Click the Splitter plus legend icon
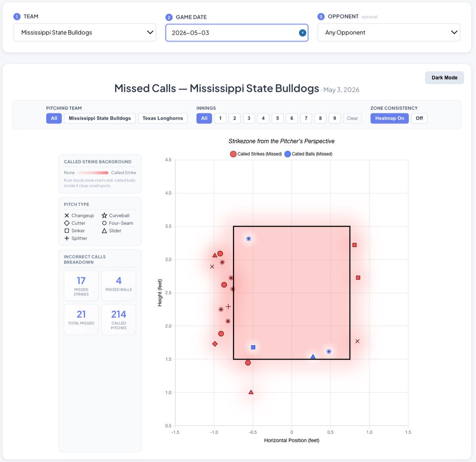This screenshot has height=462, width=476. pos(67,238)
